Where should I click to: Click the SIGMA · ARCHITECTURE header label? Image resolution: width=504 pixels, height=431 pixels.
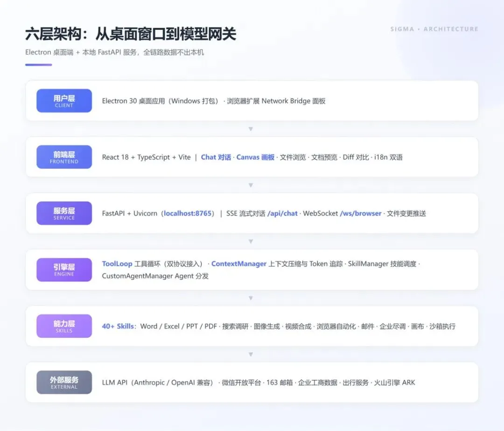pyautogui.click(x=434, y=29)
